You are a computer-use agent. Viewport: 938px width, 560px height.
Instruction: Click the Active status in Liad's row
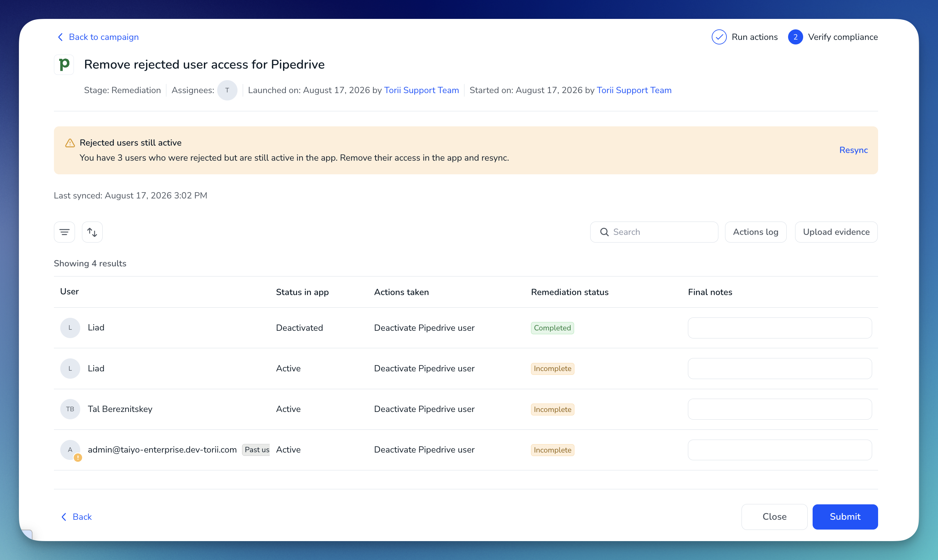pos(288,369)
